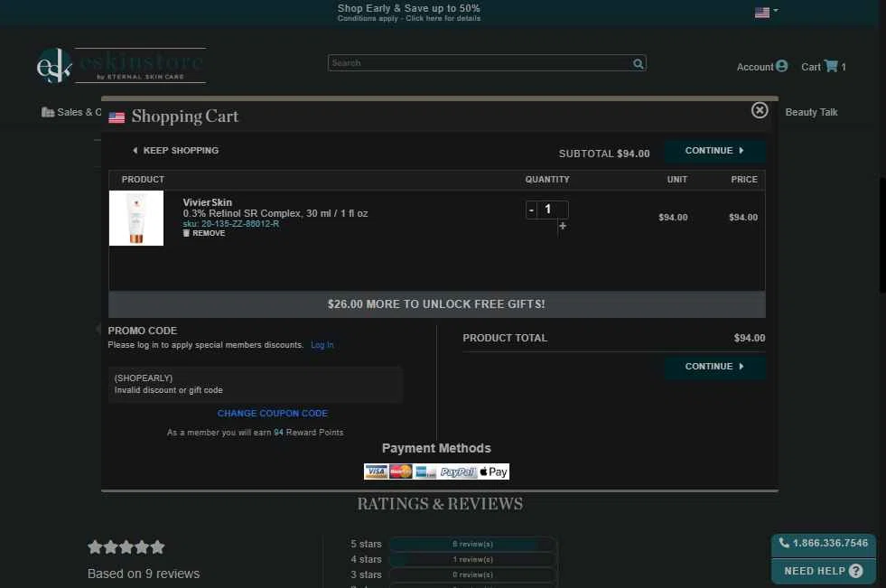Open the Shop Early & Save banner
The height and width of the screenshot is (588, 886).
[x=409, y=13]
